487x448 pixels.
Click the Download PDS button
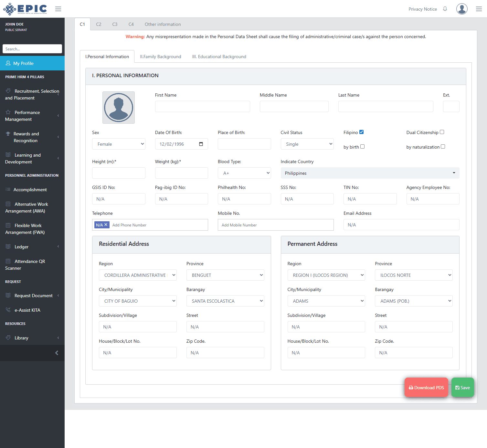click(x=426, y=388)
